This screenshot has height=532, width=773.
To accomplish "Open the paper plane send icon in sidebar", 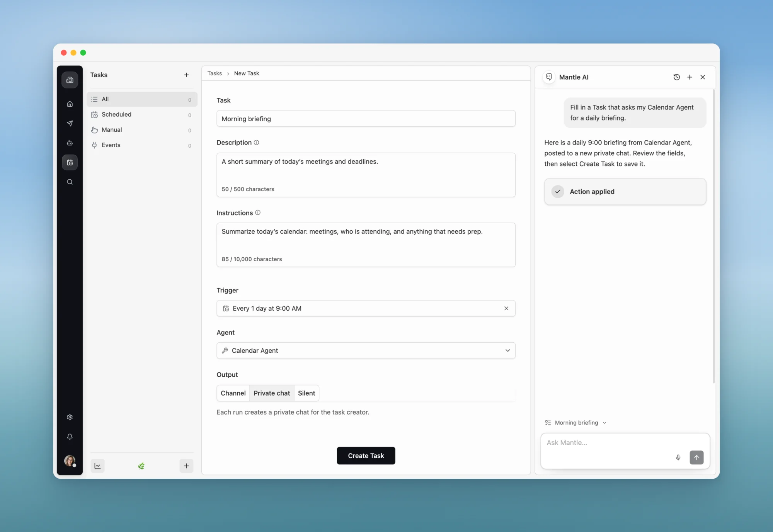I will pyautogui.click(x=70, y=123).
